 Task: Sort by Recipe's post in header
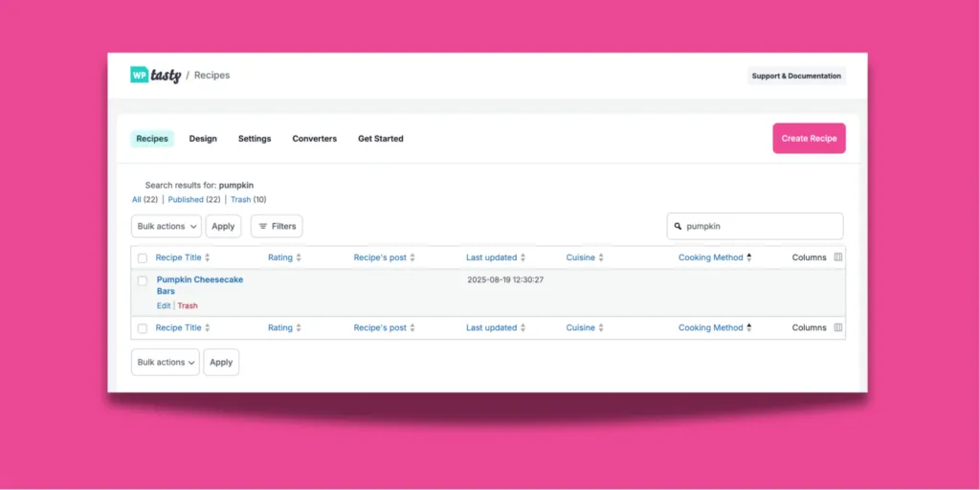[x=380, y=257]
